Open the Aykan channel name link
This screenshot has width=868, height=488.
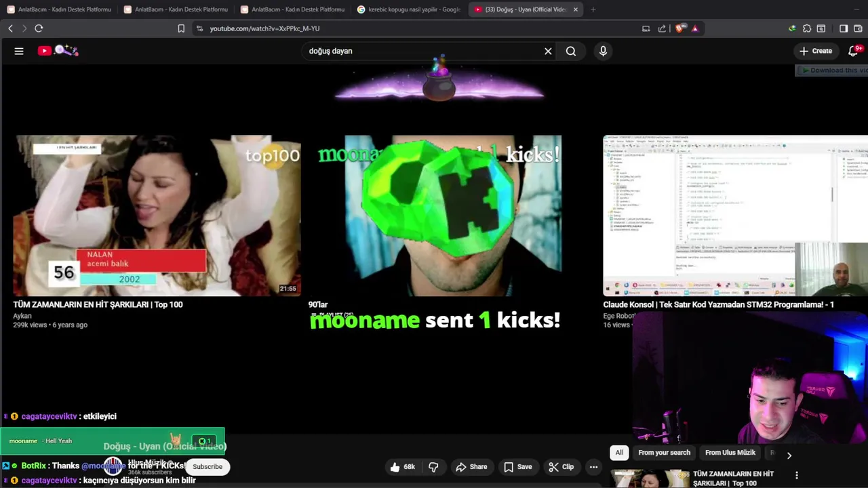[x=22, y=316]
